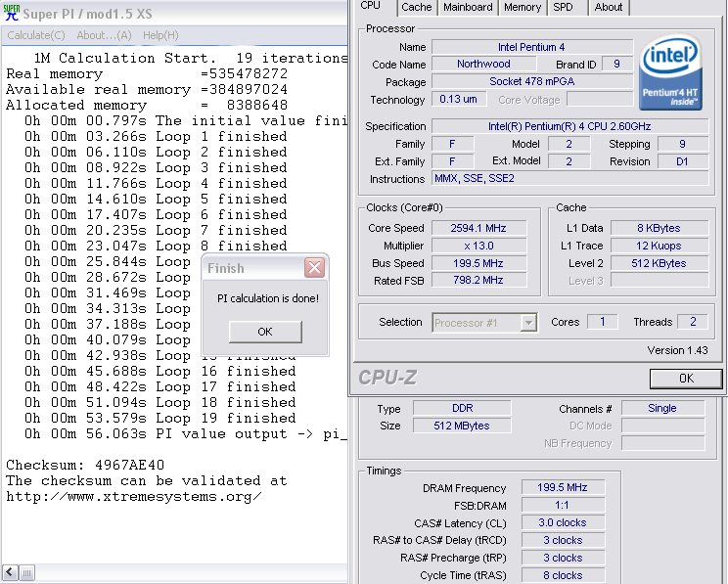Switch to the Mainboard tab
Viewport: 728px width, 584px height.
point(468,7)
